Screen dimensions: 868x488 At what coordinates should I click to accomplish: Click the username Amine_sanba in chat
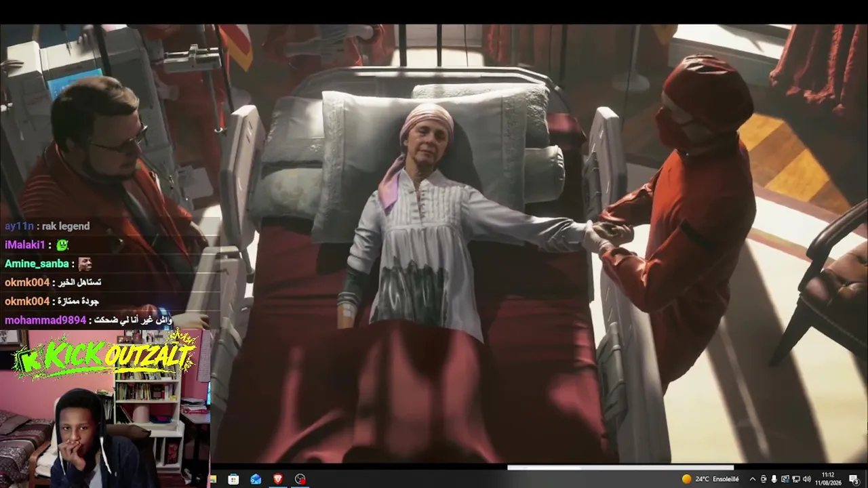(37, 264)
